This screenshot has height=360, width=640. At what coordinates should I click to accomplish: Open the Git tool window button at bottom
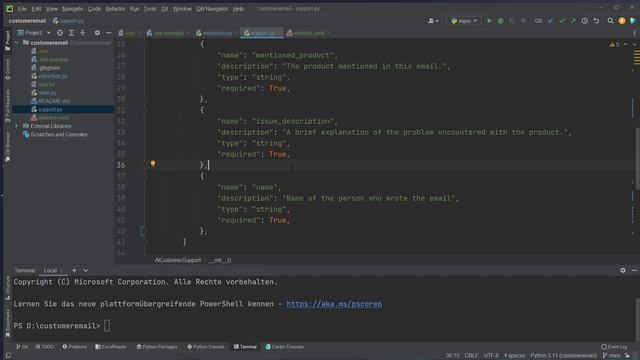point(22,347)
